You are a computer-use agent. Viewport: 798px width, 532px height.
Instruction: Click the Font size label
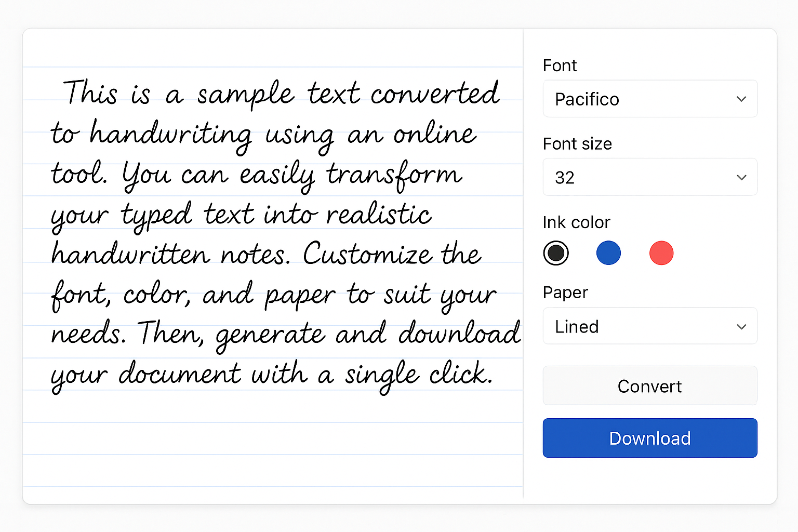[578, 144]
